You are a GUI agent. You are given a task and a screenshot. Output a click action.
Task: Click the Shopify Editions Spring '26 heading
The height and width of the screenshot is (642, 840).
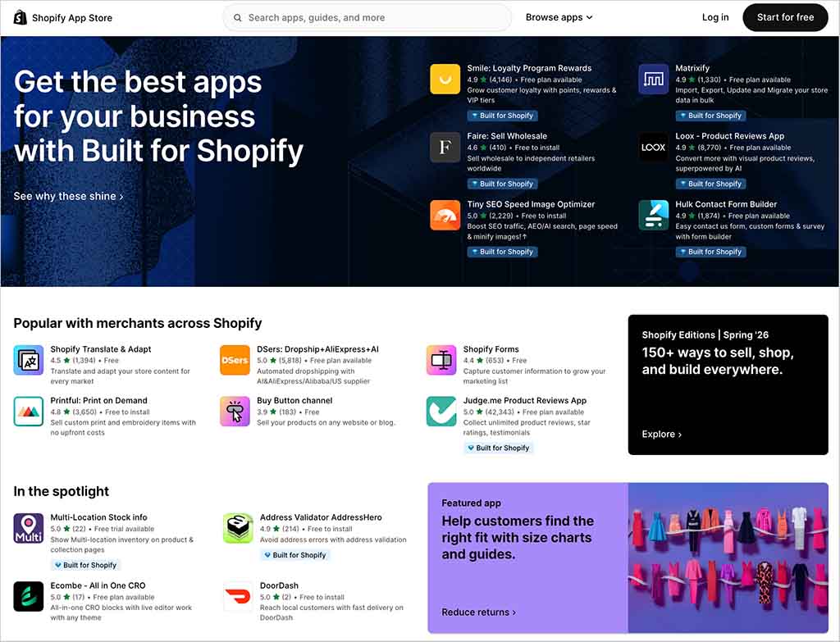(705, 335)
